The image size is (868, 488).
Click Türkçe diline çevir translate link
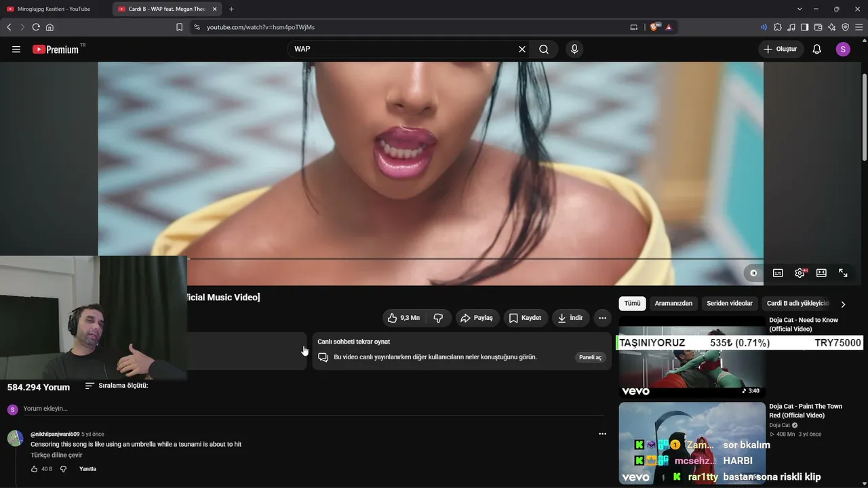click(56, 455)
